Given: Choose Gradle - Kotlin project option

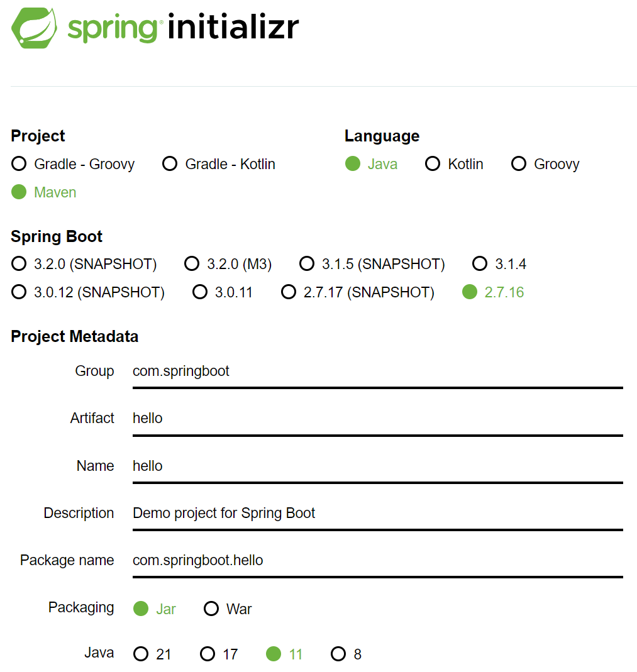Looking at the screenshot, I should coord(170,164).
